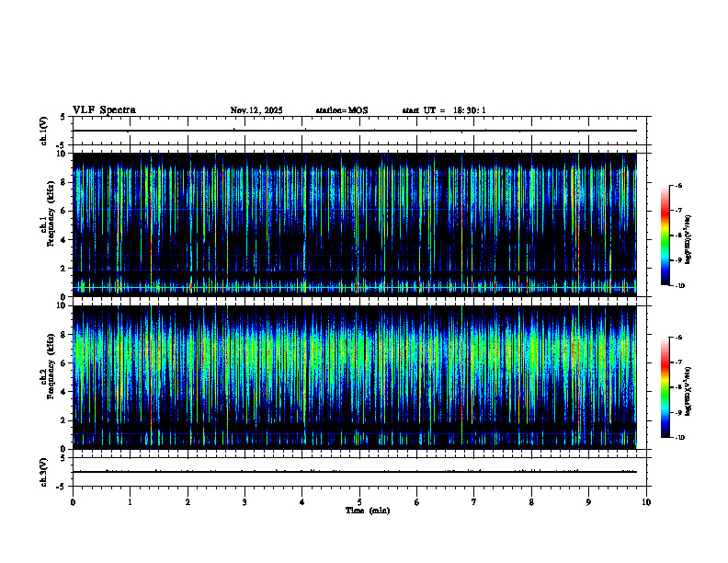728x563 pixels.
Task: Click time-axis tick label "1"
Action: 130,502
